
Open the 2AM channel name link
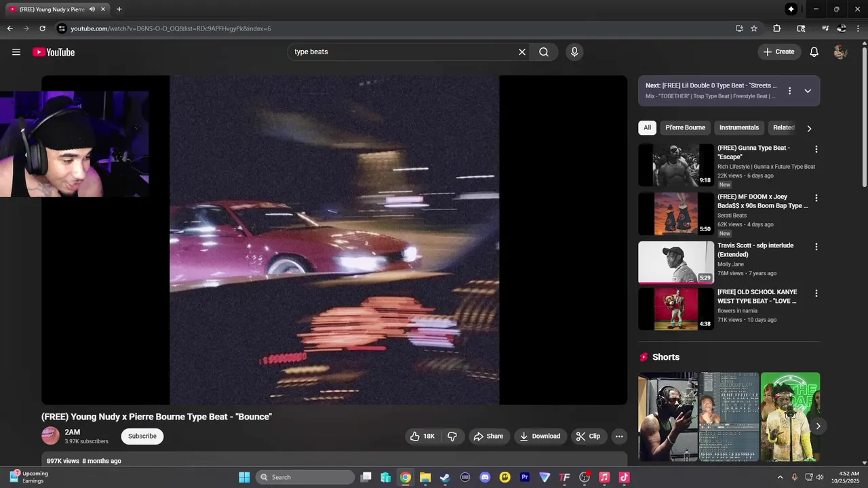[73, 432]
